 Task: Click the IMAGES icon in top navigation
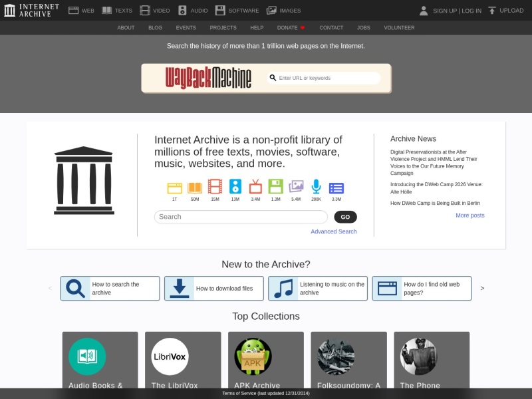click(x=270, y=10)
